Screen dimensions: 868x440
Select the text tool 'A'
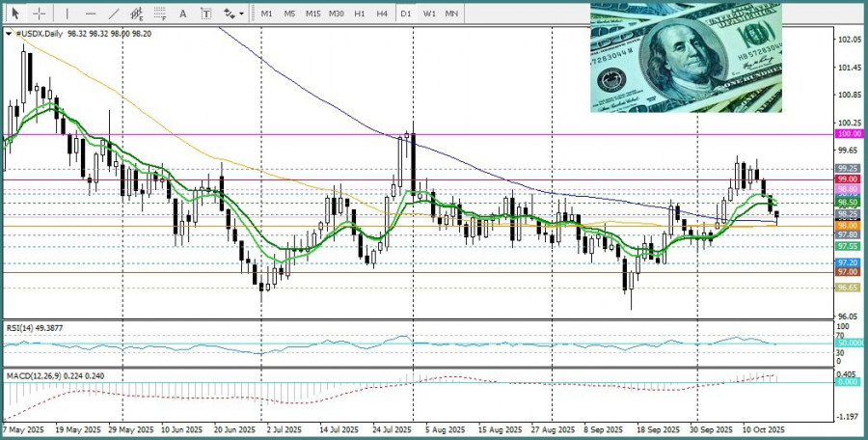(x=184, y=14)
